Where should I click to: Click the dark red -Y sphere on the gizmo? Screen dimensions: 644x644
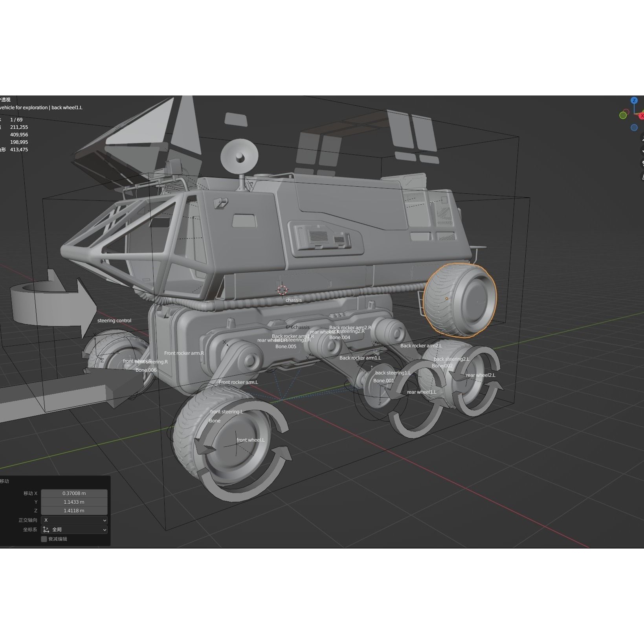[x=626, y=111]
